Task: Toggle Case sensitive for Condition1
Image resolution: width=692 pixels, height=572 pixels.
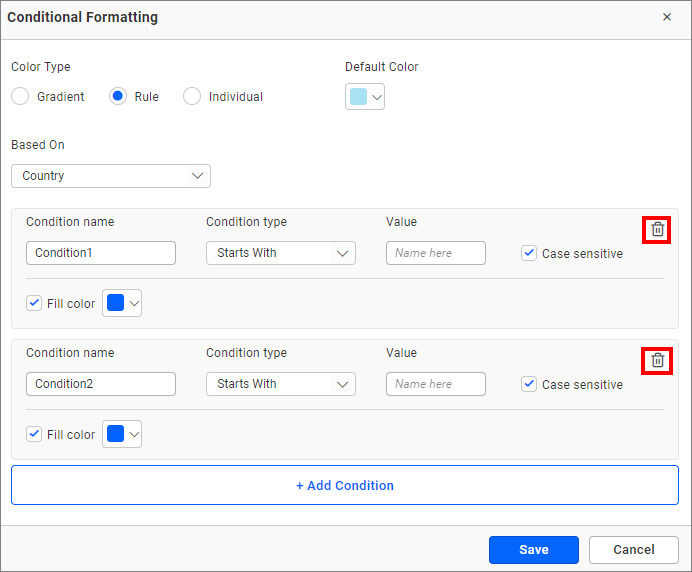Action: [529, 253]
